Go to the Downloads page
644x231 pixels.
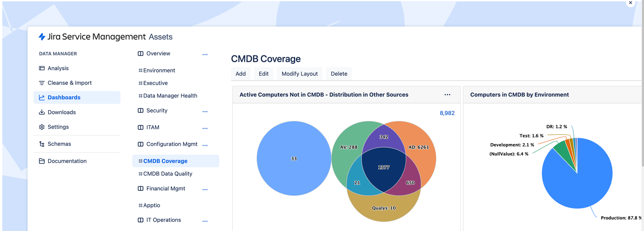61,112
